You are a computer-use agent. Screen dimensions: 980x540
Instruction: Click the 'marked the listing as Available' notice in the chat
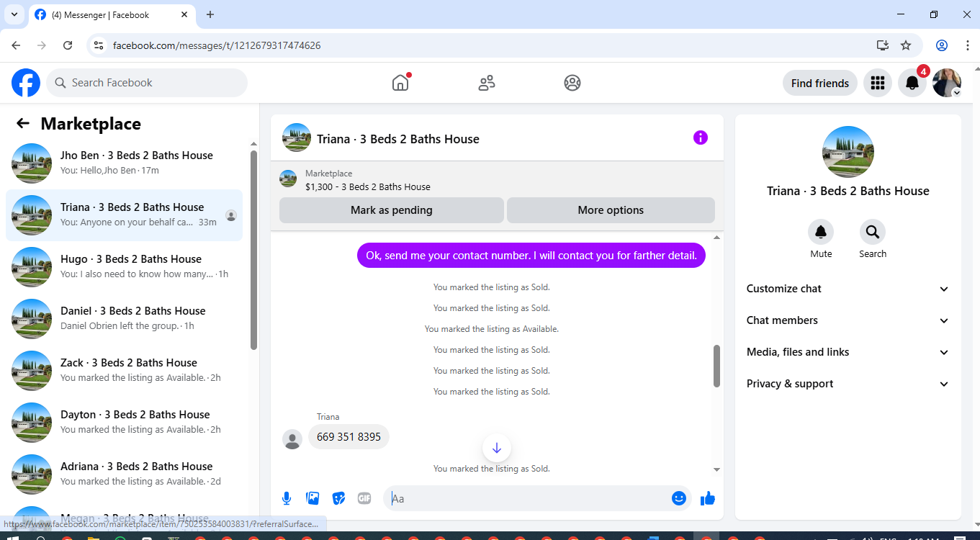[492, 329]
